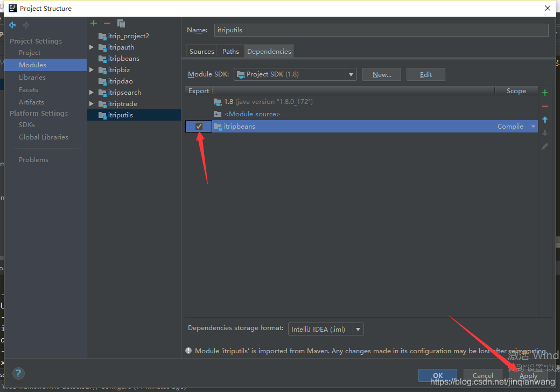Image resolution: width=560 pixels, height=392 pixels.
Task: Click the Module source folder icon
Action: 218,114
